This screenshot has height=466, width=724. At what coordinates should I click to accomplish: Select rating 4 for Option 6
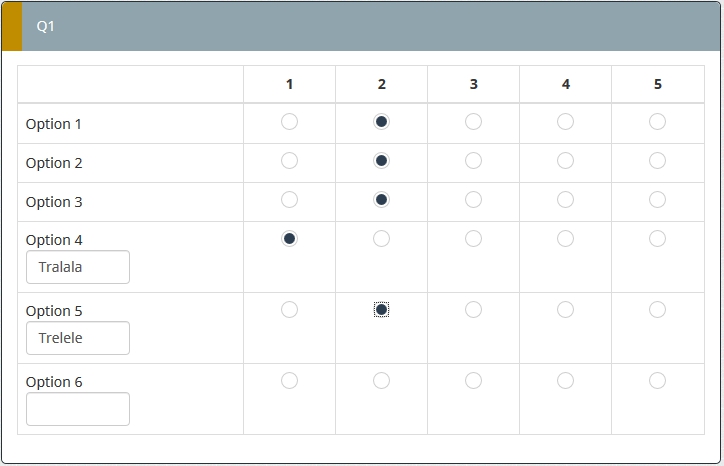565,381
